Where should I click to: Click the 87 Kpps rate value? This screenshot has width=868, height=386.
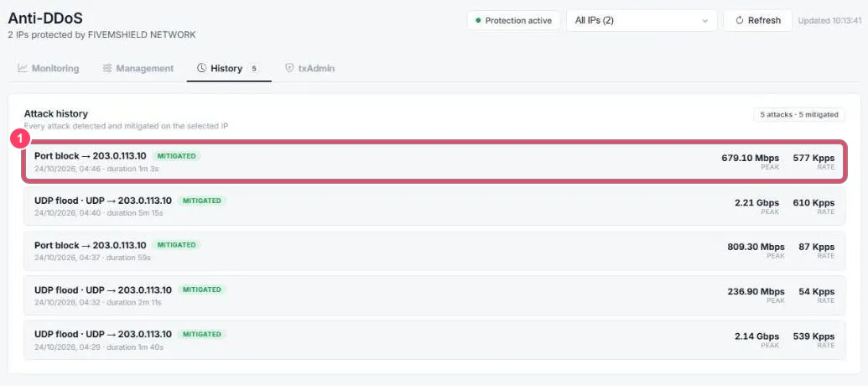click(817, 247)
